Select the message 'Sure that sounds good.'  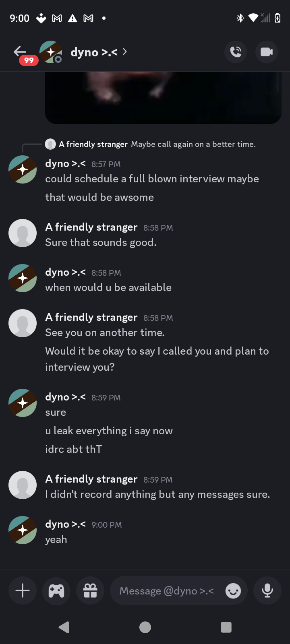pos(101,242)
